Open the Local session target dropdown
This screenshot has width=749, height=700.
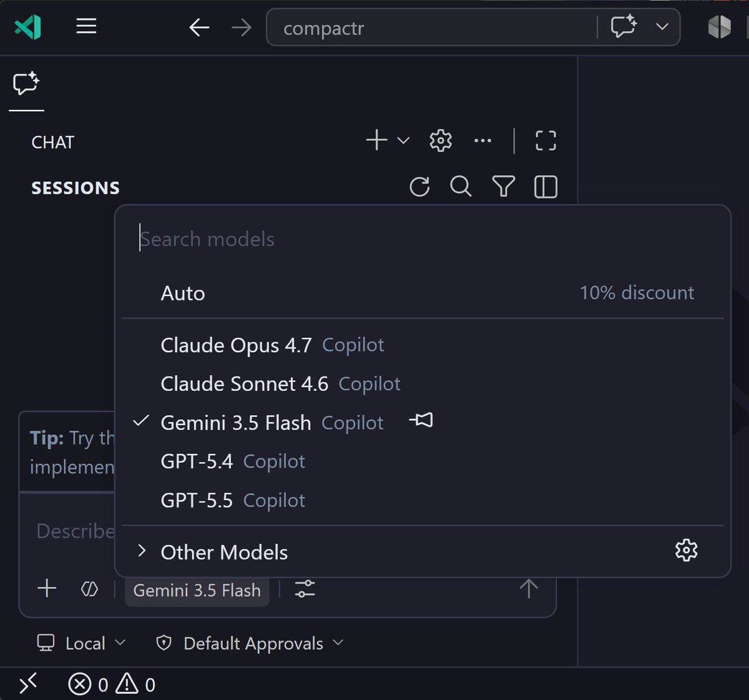[81, 643]
